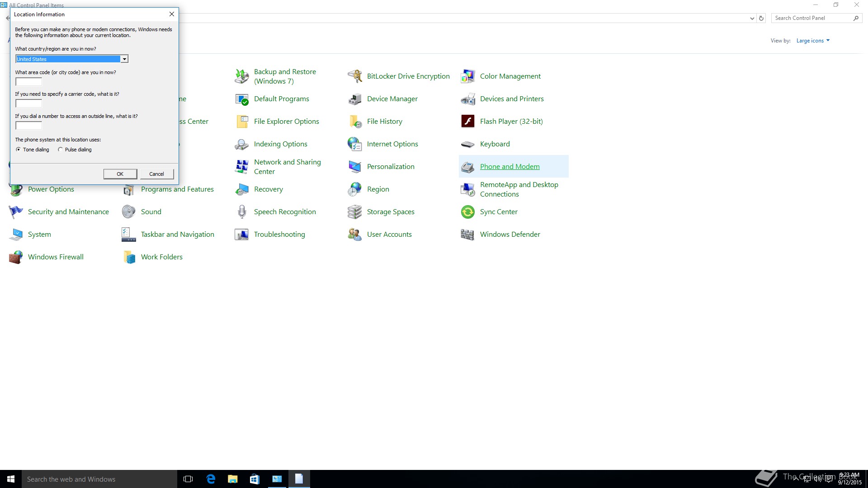Select the Pulse dialing radio button

60,150
